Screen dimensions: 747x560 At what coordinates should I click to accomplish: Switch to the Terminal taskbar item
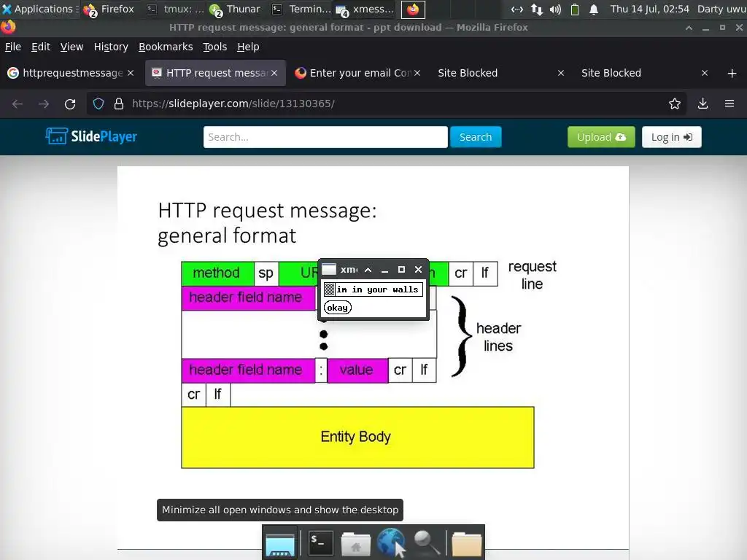(301, 9)
